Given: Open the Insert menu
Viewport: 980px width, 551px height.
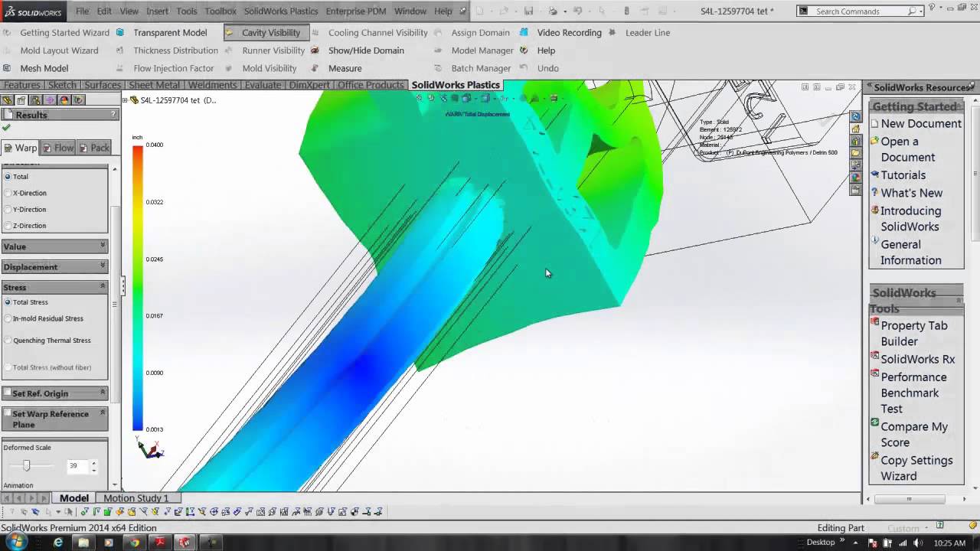Looking at the screenshot, I should (x=157, y=11).
